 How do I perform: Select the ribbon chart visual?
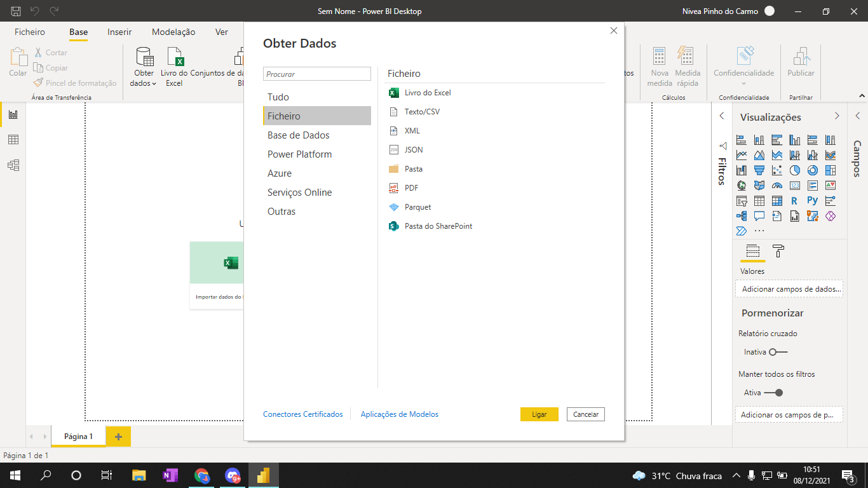830,155
